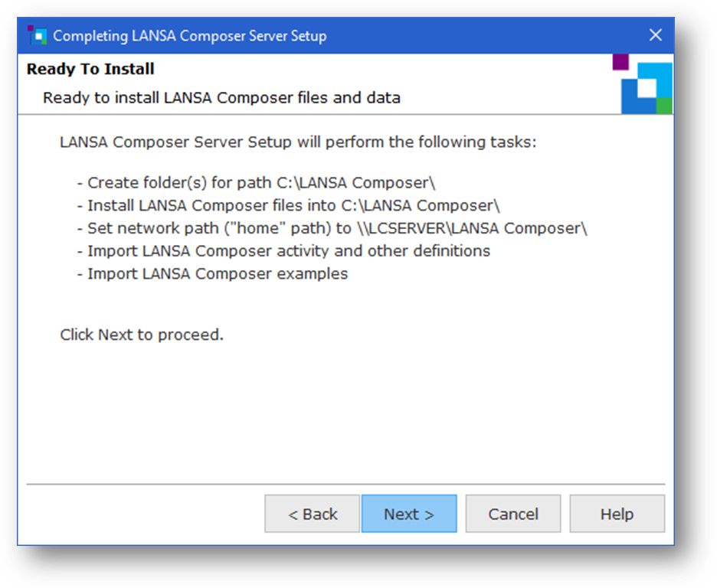The image size is (717, 588).
Task: Click the purple square of the header logo
Action: (620, 62)
